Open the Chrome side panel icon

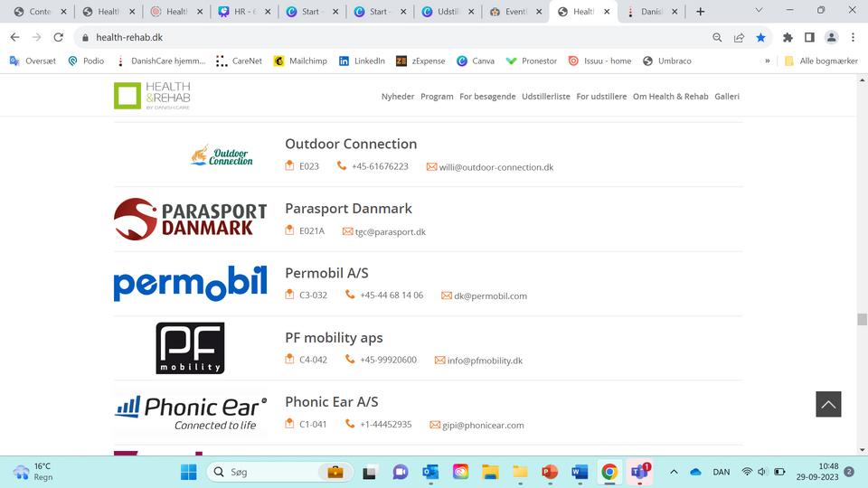(809, 38)
